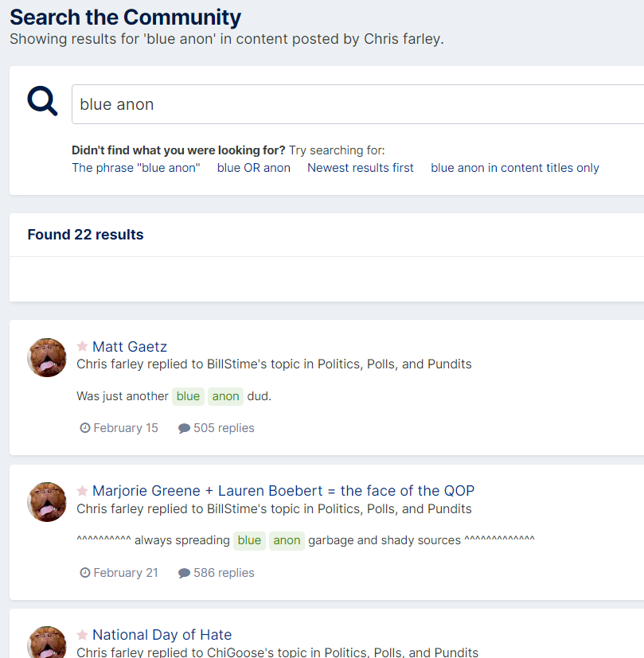The image size is (644, 658).
Task: Try the 'blue OR anon' search link
Action: pyautogui.click(x=254, y=168)
